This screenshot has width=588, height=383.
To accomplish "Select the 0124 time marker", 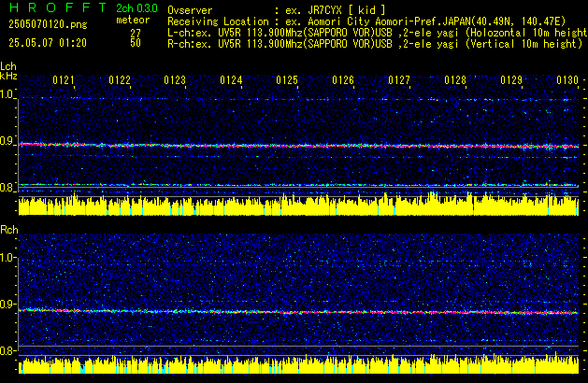I will coord(231,80).
